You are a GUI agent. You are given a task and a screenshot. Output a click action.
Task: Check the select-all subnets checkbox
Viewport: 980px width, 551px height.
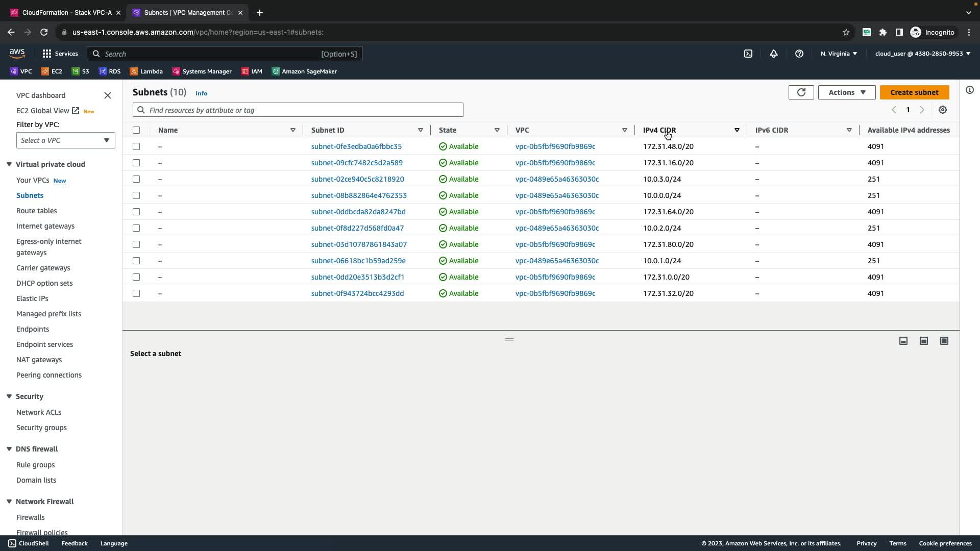[x=136, y=130]
